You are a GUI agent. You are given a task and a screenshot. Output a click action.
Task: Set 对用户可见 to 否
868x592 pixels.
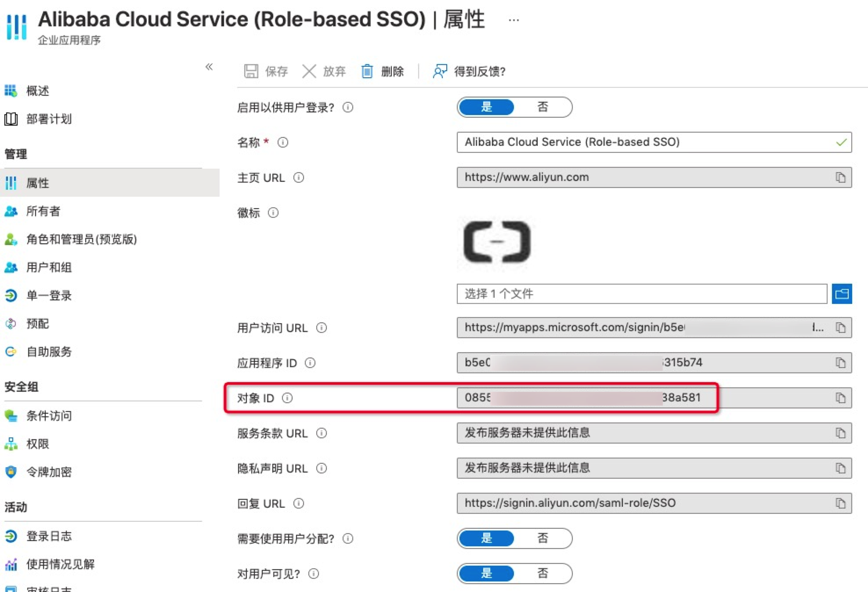tap(543, 574)
